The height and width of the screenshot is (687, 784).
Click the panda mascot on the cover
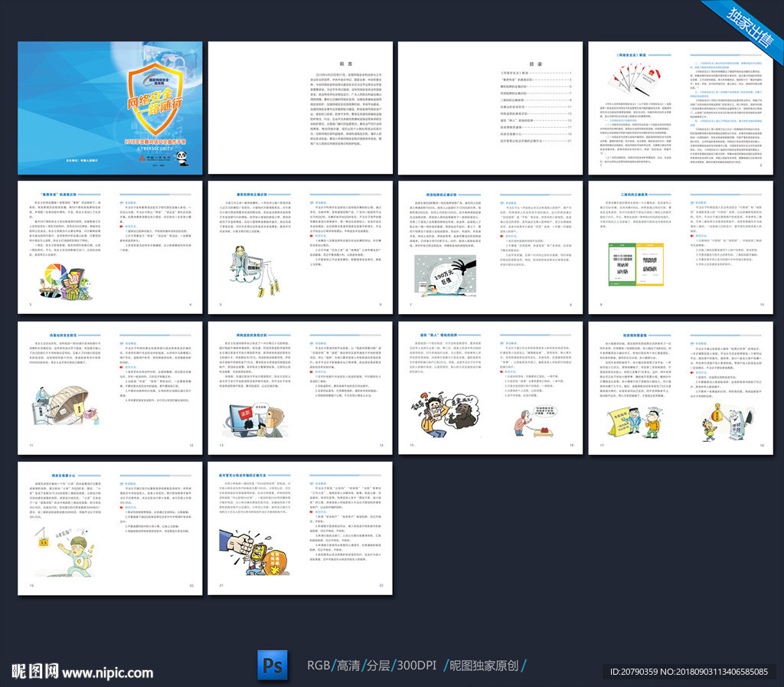click(x=181, y=159)
